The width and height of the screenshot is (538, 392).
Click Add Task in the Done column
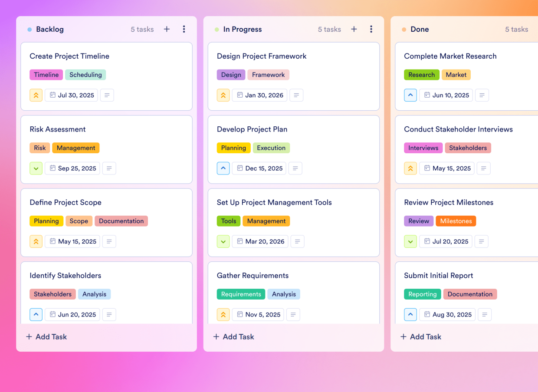[x=420, y=336]
